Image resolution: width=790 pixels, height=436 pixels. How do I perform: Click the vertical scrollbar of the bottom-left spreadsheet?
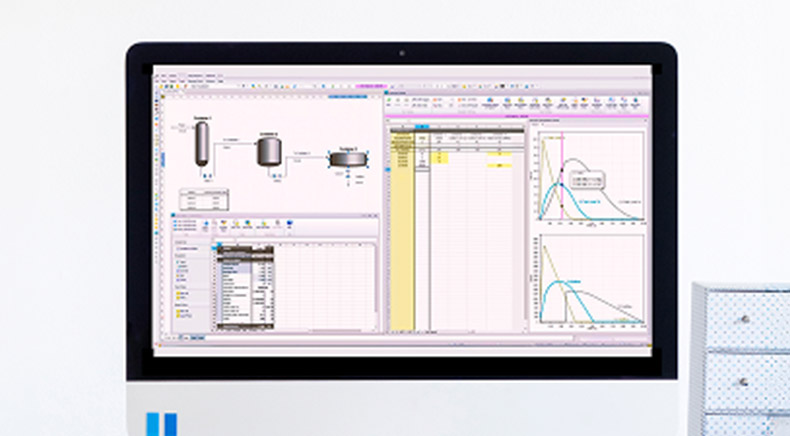coord(375,280)
